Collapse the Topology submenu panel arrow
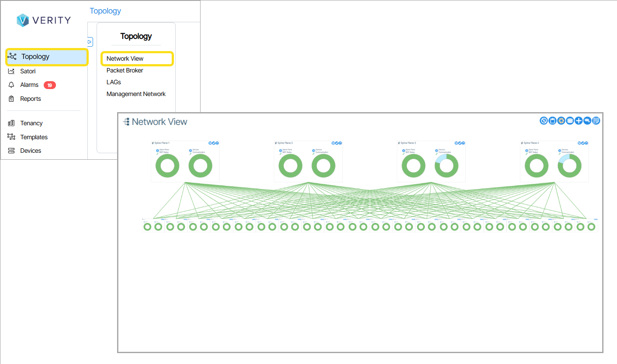This screenshot has width=617, height=364. (x=90, y=42)
